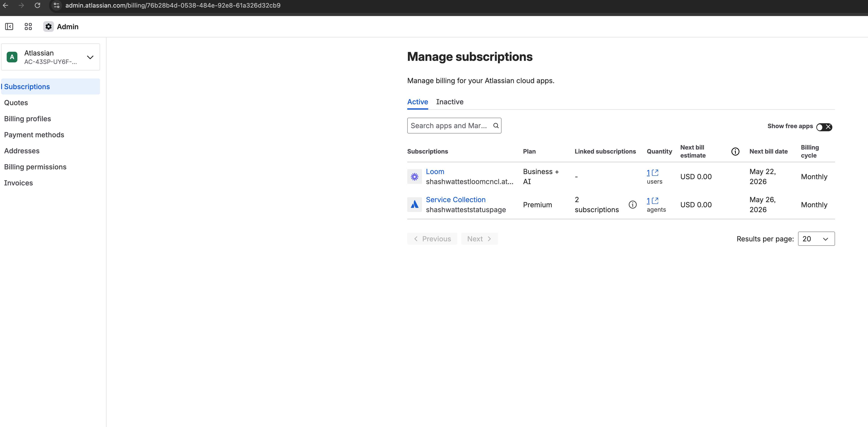
Task: Click the 'Plan' column header
Action: coord(529,152)
